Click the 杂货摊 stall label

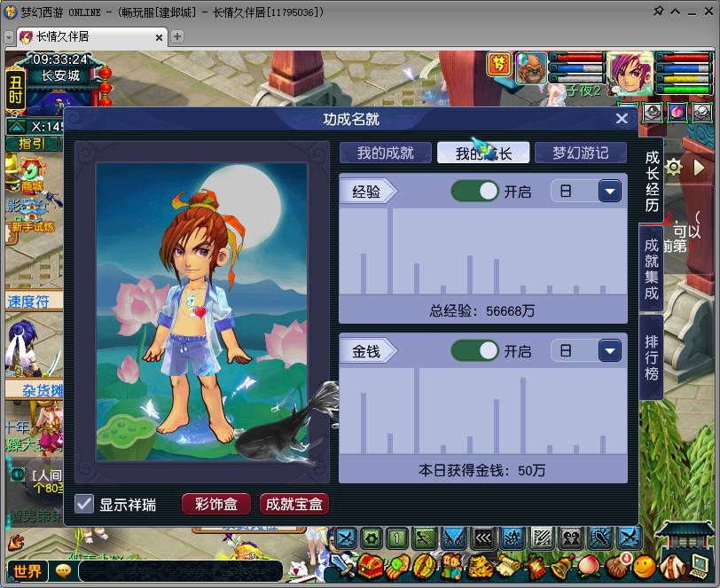(x=43, y=389)
